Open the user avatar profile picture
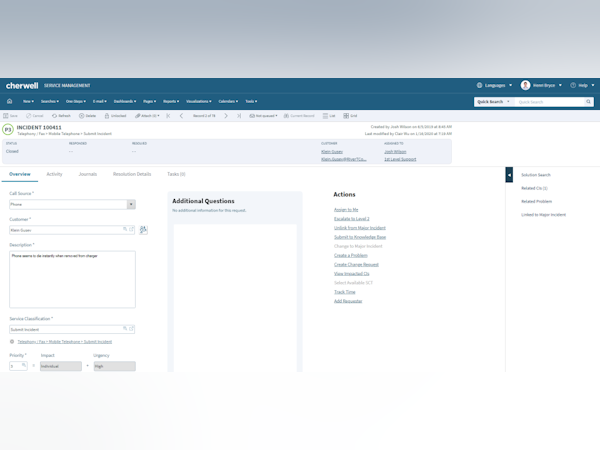Image resolution: width=600 pixels, height=450 pixels. tap(525, 85)
